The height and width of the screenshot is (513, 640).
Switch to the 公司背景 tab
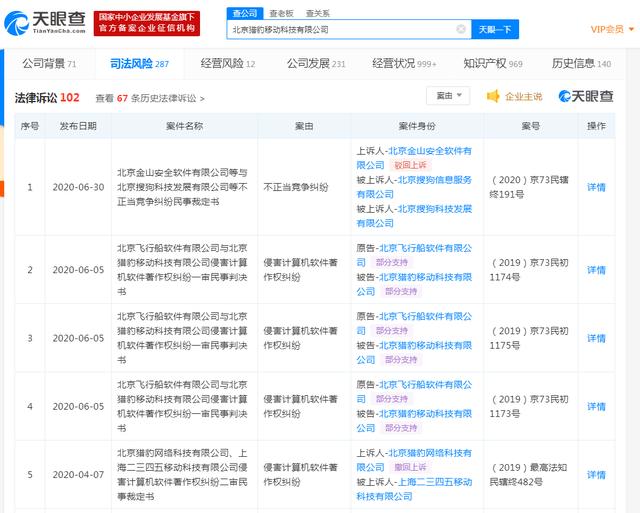coord(49,64)
